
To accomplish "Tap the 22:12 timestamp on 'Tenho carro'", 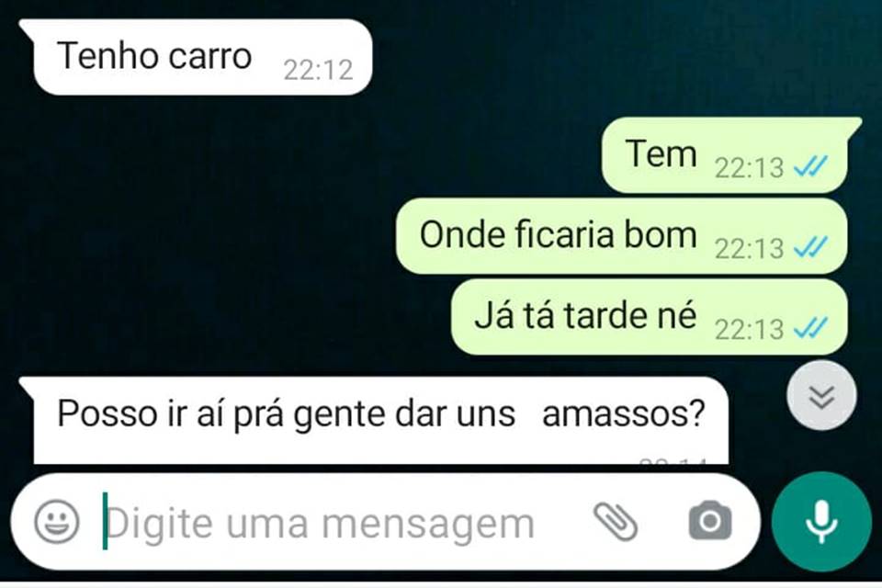I will pyautogui.click(x=319, y=71).
